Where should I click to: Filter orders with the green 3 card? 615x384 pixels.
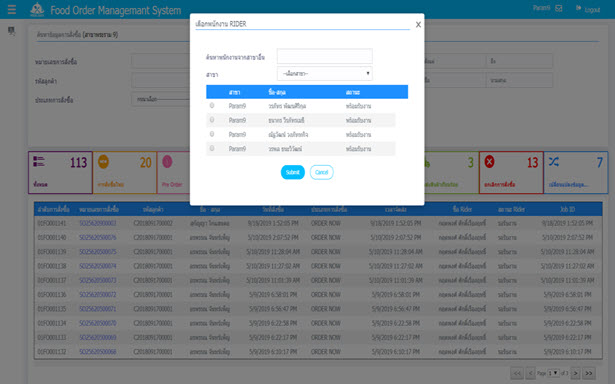[451, 173]
